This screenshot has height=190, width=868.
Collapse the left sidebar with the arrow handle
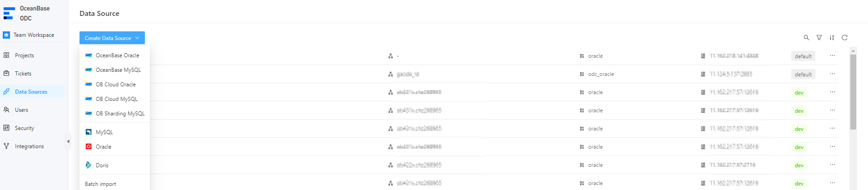(x=68, y=141)
